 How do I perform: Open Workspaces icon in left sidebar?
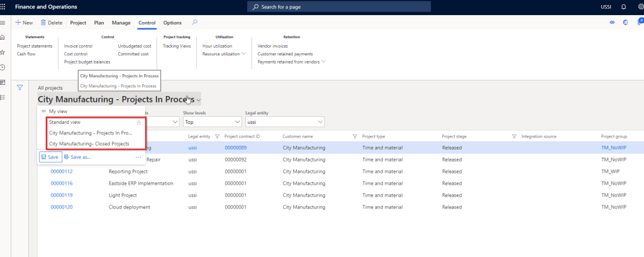pyautogui.click(x=3, y=82)
